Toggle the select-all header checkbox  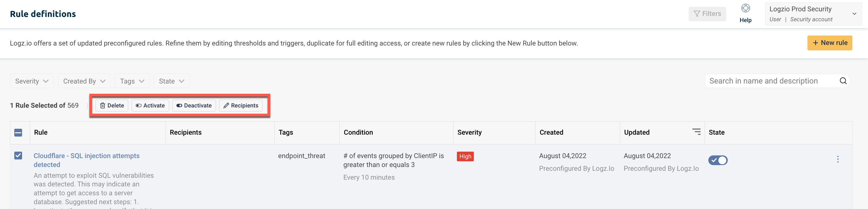(18, 133)
